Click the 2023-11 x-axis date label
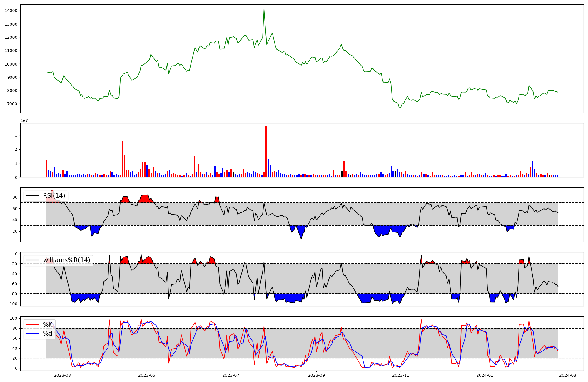Image resolution: width=588 pixels, height=382 pixels. 401,375
